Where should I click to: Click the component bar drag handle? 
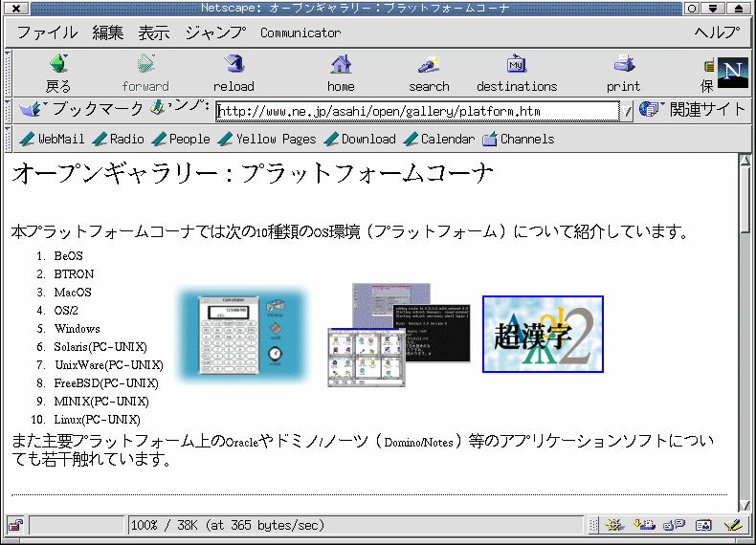pos(594,525)
